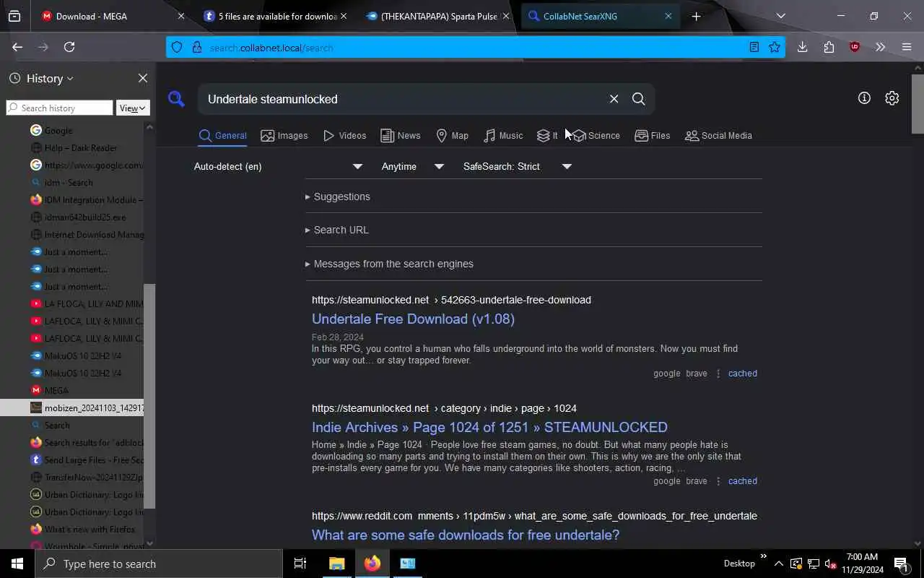Open the Firefox application menu
This screenshot has width=924, height=578.
(x=907, y=47)
